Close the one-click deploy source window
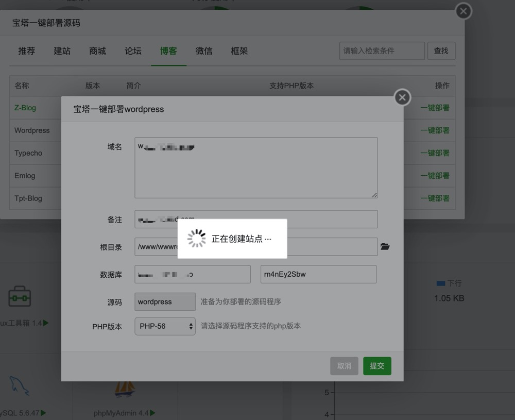Viewport: 515px width, 420px height. 463,11
